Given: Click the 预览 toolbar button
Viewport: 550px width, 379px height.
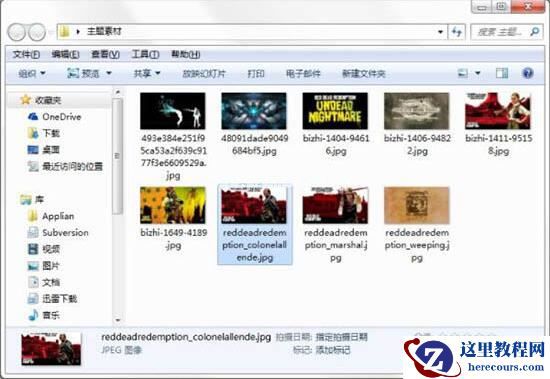Looking at the screenshot, I should pos(83,73).
